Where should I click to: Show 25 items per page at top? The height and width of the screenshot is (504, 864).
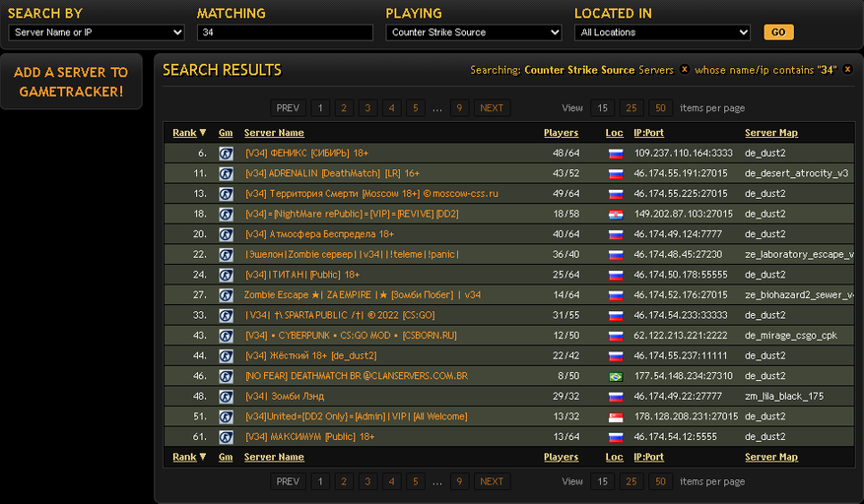[631, 108]
